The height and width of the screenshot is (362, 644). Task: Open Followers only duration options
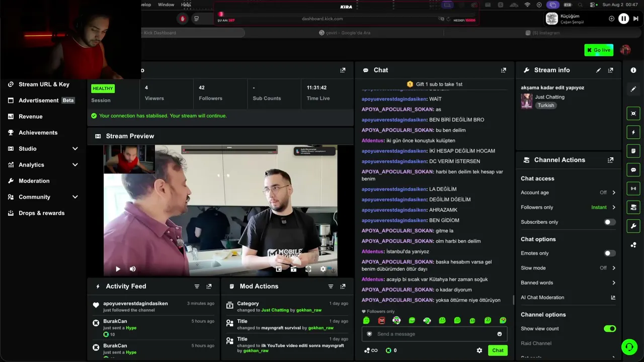point(568,207)
